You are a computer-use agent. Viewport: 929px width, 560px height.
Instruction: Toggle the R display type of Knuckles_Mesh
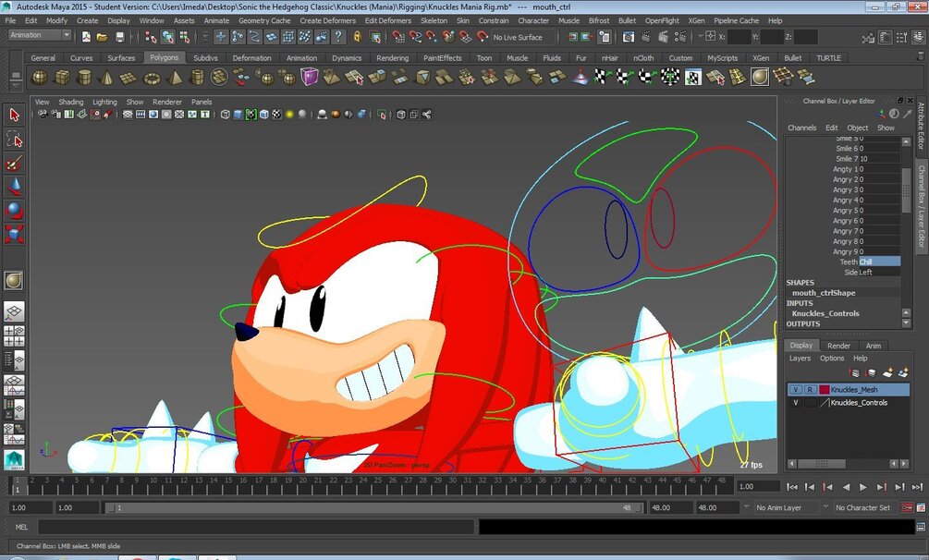tap(810, 390)
